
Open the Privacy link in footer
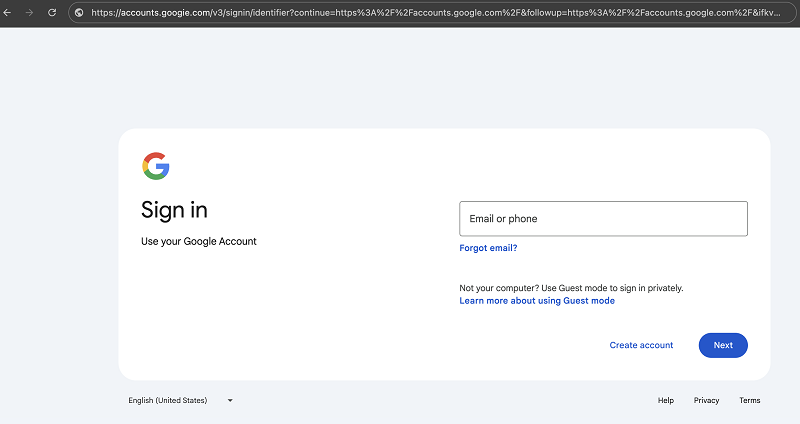point(706,401)
